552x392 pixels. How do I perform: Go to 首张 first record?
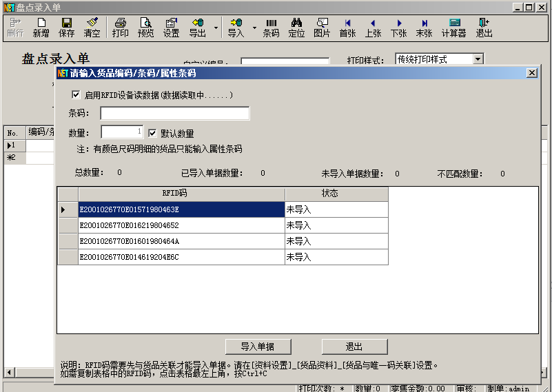click(x=347, y=28)
